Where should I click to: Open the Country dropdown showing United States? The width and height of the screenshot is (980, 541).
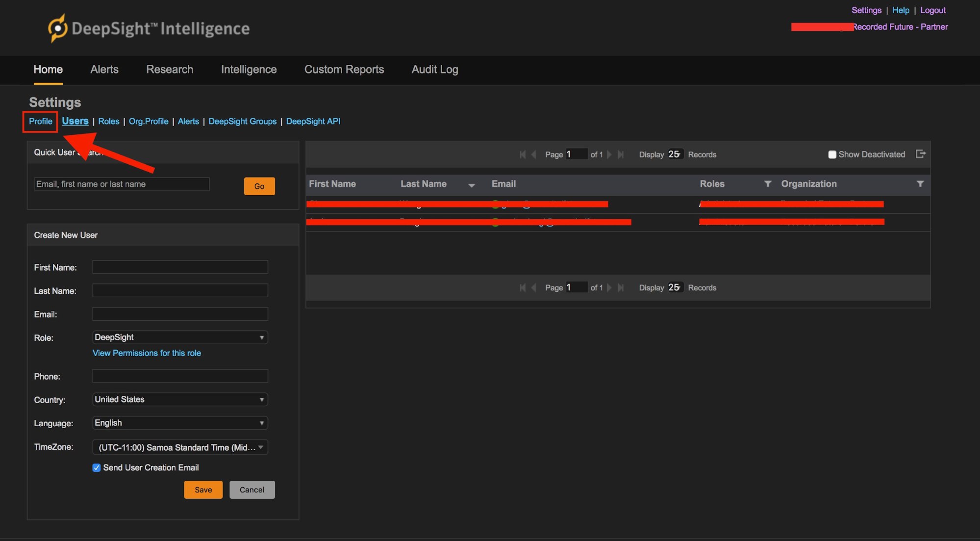tap(180, 399)
